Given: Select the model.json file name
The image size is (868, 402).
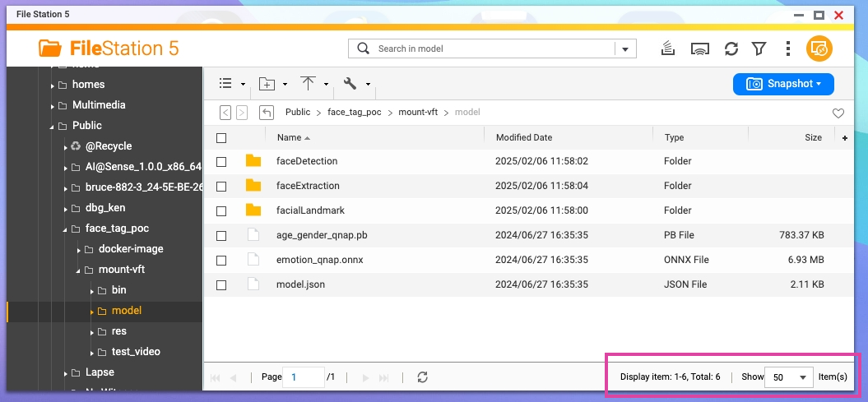Looking at the screenshot, I should [x=300, y=284].
